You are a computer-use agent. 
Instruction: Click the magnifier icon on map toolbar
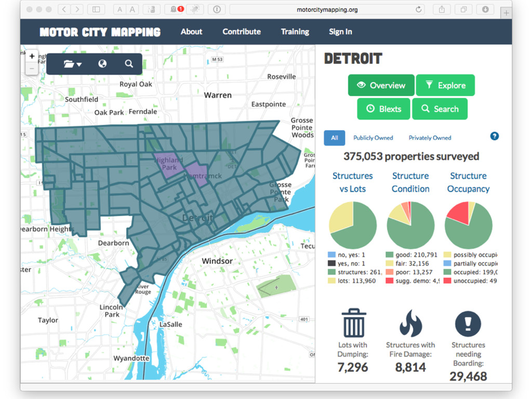129,63
